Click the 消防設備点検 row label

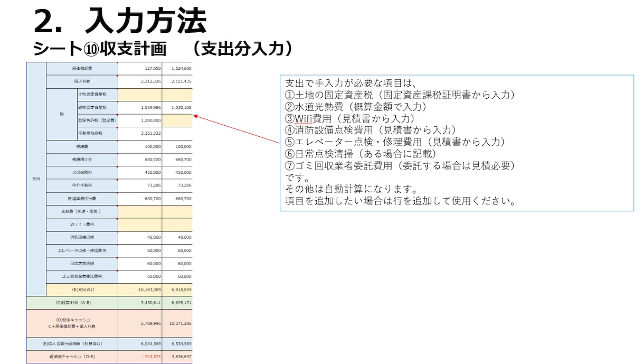coord(82,238)
